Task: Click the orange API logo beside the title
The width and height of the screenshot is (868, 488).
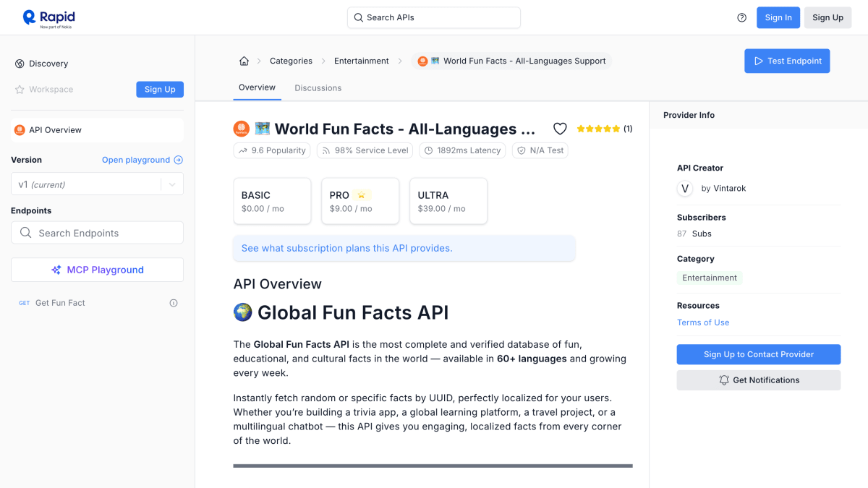Action: (241, 129)
